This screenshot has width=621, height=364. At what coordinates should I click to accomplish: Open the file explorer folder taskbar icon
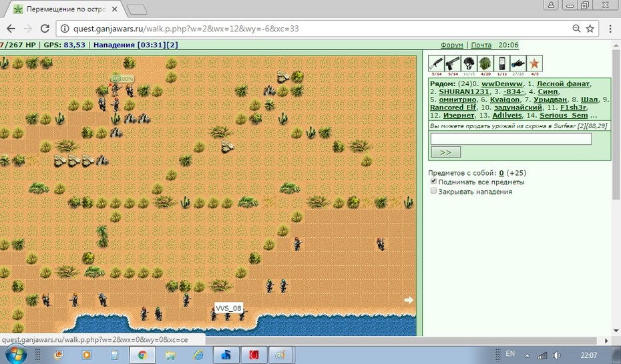(170, 355)
